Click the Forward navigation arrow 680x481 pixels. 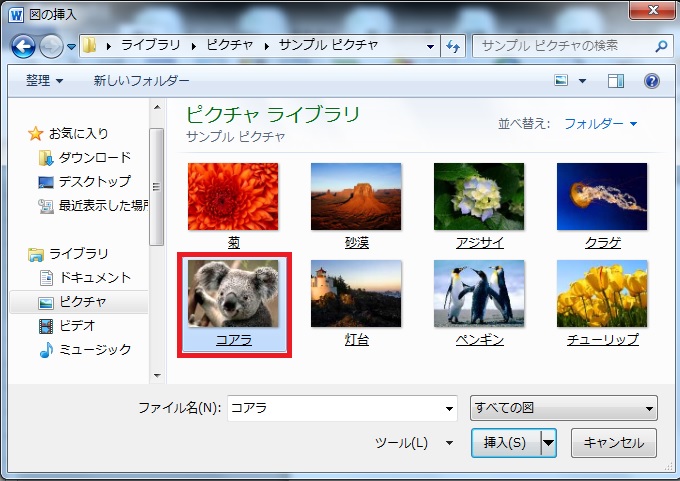[51, 46]
